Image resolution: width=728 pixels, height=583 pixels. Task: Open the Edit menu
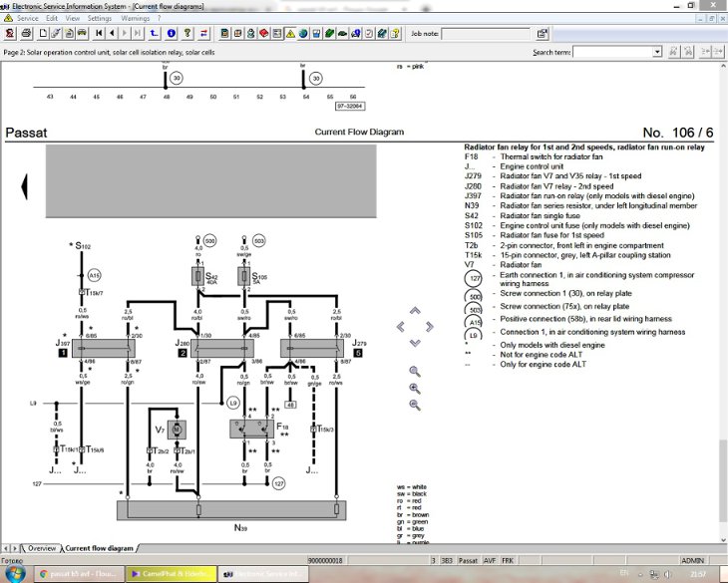pyautogui.click(x=52, y=18)
